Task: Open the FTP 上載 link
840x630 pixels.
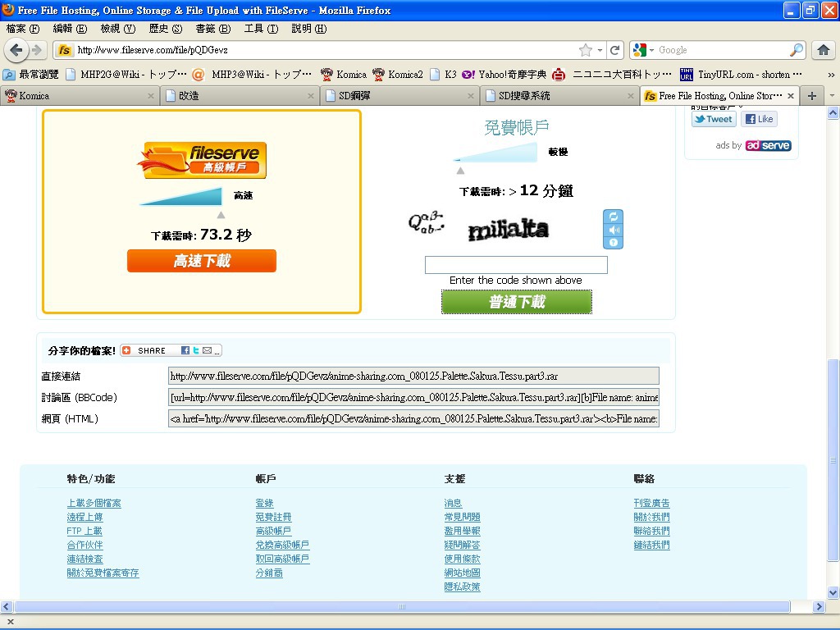Action: coord(84,531)
